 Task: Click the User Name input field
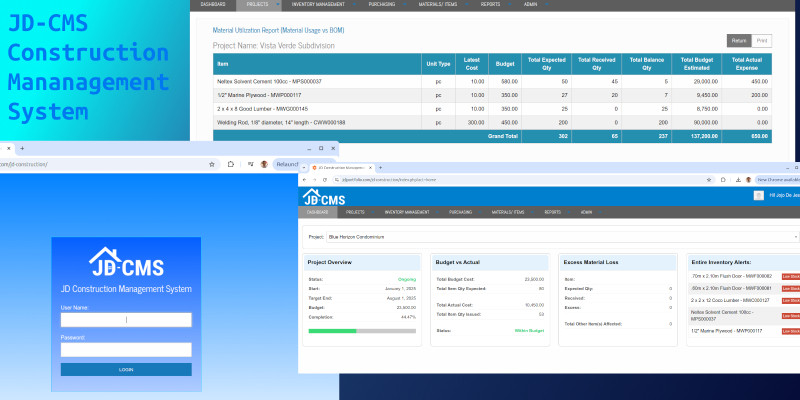point(126,320)
